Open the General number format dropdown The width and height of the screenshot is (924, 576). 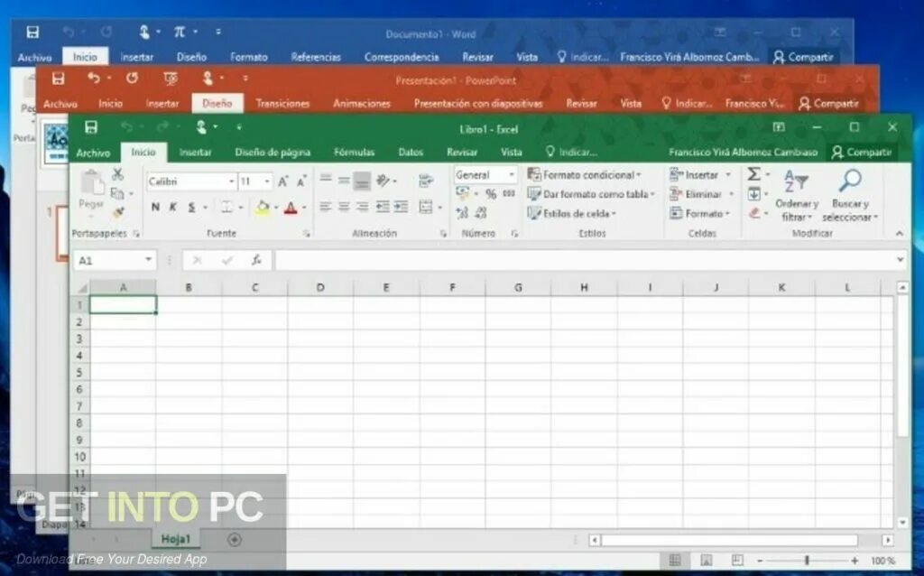point(512,174)
